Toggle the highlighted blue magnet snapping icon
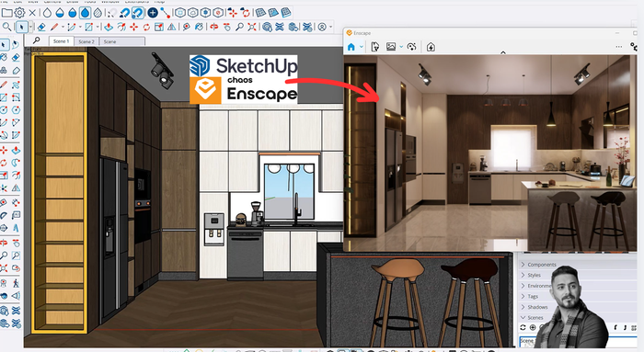 click(x=138, y=13)
